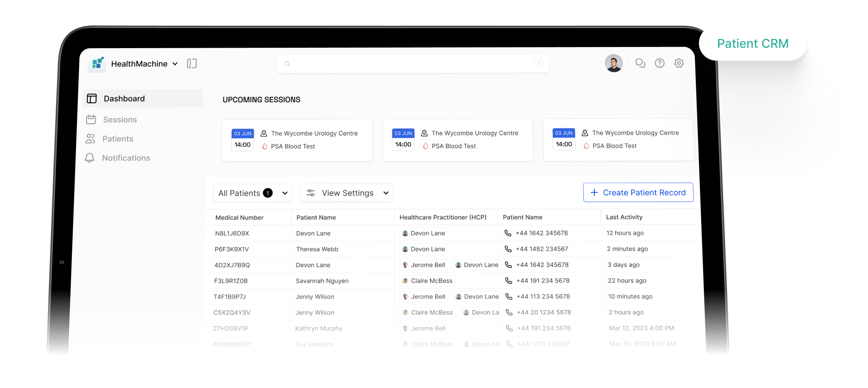Focus the top search input field
The width and height of the screenshot is (868, 388).
click(x=412, y=64)
